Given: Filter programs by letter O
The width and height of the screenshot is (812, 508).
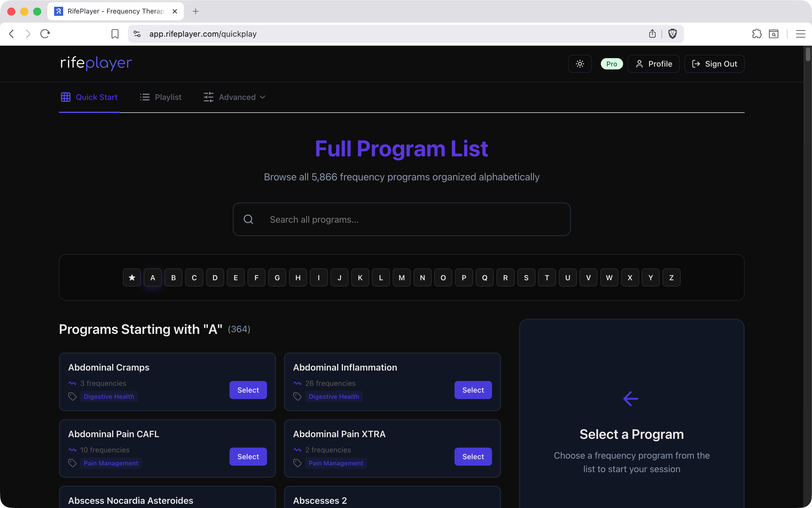Looking at the screenshot, I should 443,277.
